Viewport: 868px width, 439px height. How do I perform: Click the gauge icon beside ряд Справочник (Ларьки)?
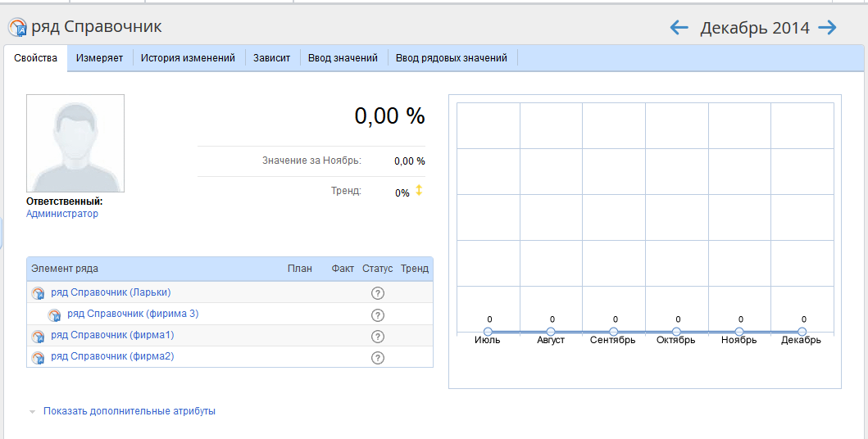tap(38, 293)
